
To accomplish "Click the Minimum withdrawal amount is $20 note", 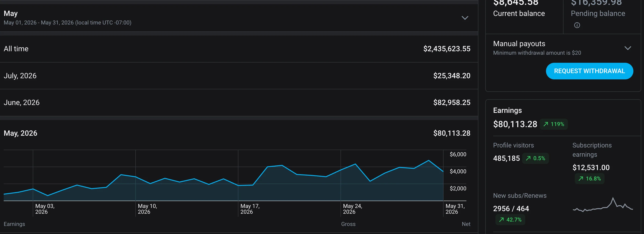I will (537, 53).
